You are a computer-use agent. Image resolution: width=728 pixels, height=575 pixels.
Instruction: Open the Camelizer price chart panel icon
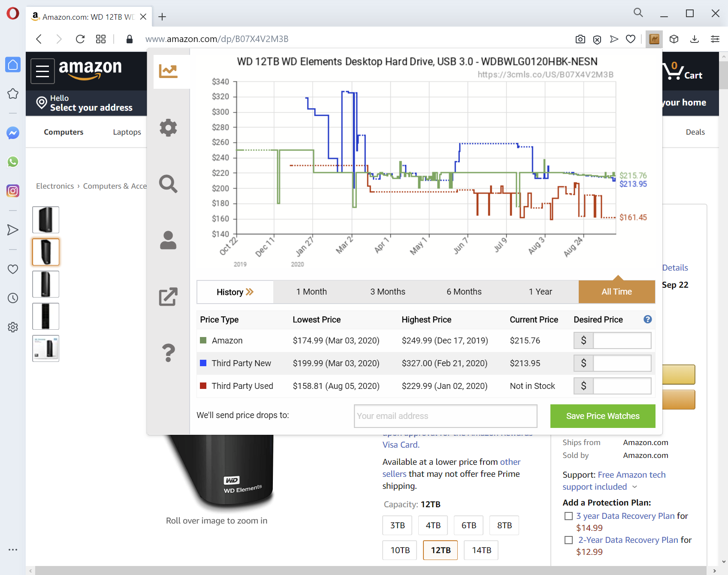168,71
